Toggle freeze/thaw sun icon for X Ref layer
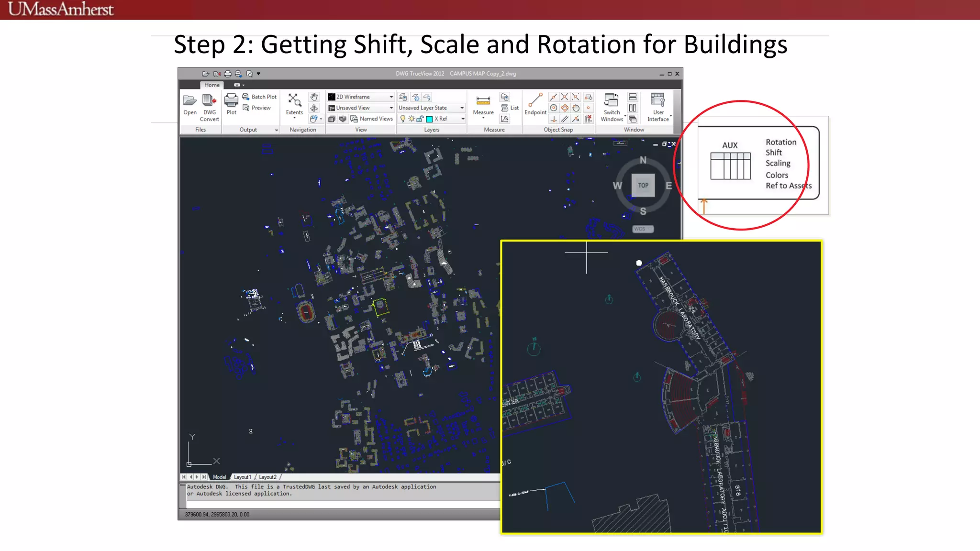The height and width of the screenshot is (551, 980). pyautogui.click(x=412, y=119)
